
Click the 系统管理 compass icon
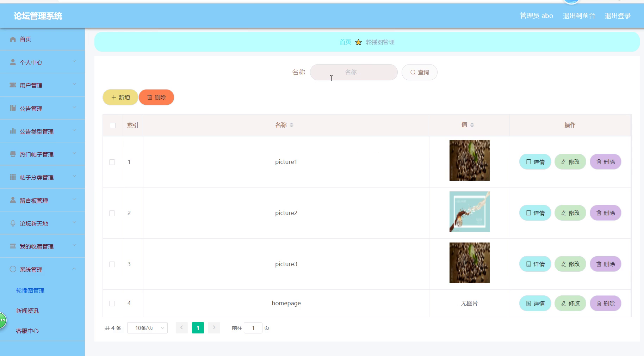pos(13,269)
